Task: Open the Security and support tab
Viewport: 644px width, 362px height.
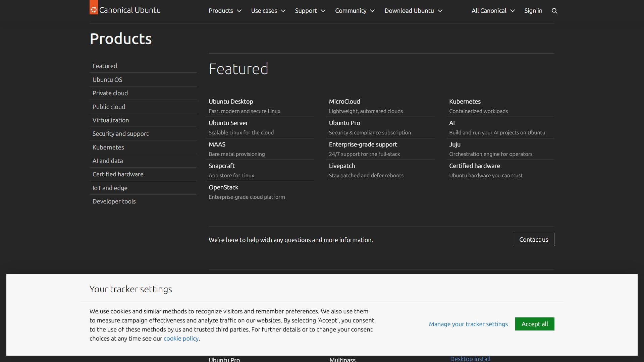Action: (x=143, y=134)
